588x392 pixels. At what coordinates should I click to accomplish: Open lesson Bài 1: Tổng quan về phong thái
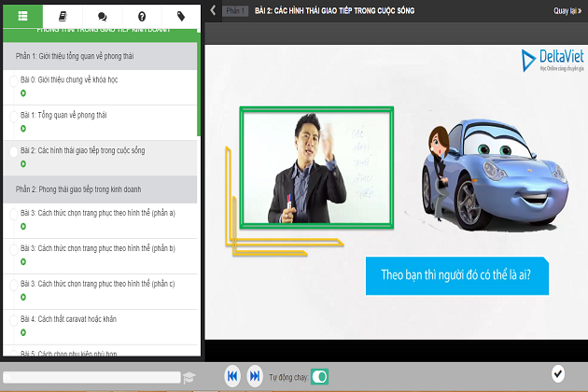click(63, 115)
